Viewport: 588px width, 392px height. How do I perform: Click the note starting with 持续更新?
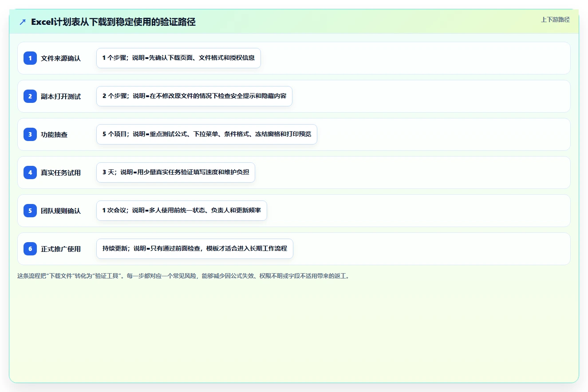pos(195,249)
